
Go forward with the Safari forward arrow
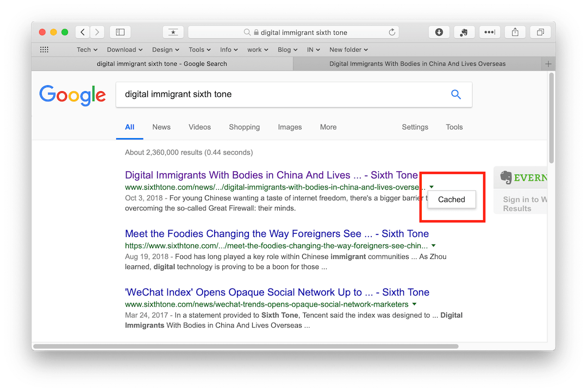[97, 32]
